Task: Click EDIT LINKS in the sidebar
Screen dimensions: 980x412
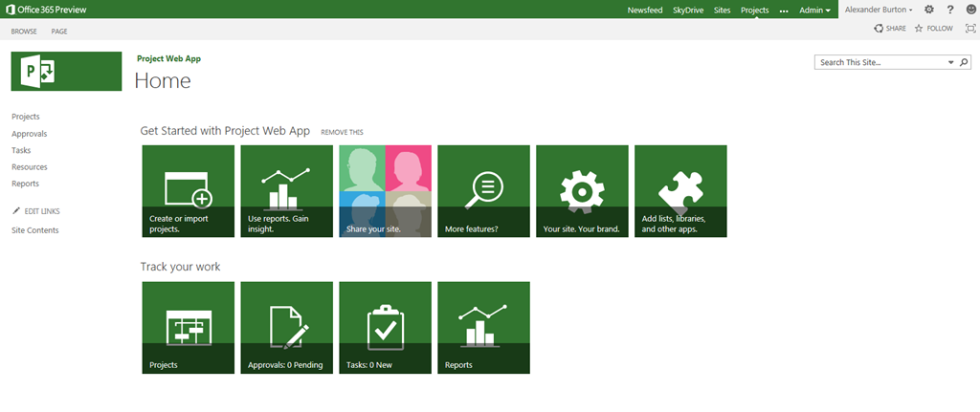Action: [x=36, y=211]
